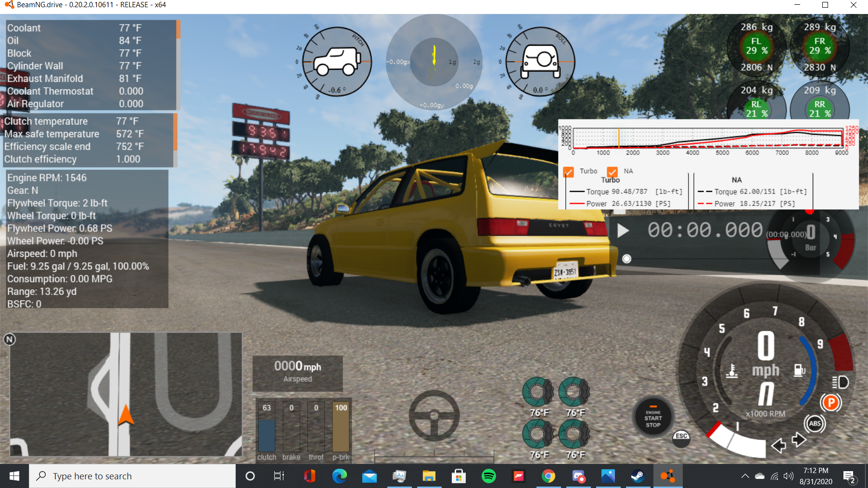The image size is (868, 488).
Task: Open Google Chrome from the taskbar
Action: coord(548,476)
